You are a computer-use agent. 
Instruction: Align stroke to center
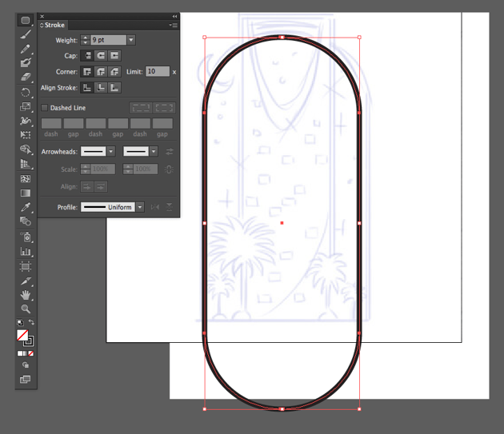tap(87, 87)
